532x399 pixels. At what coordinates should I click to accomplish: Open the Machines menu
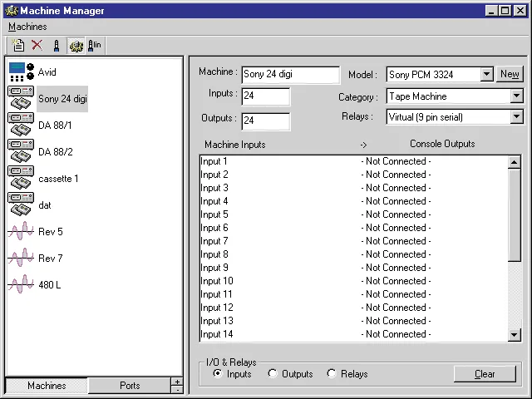click(x=27, y=27)
